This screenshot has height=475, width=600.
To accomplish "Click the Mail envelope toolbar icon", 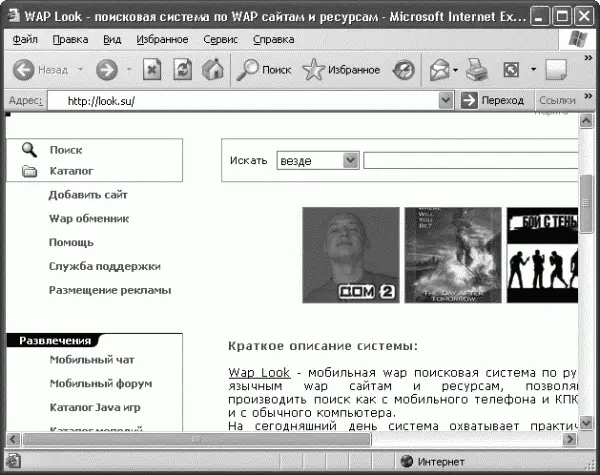I will click(x=439, y=70).
